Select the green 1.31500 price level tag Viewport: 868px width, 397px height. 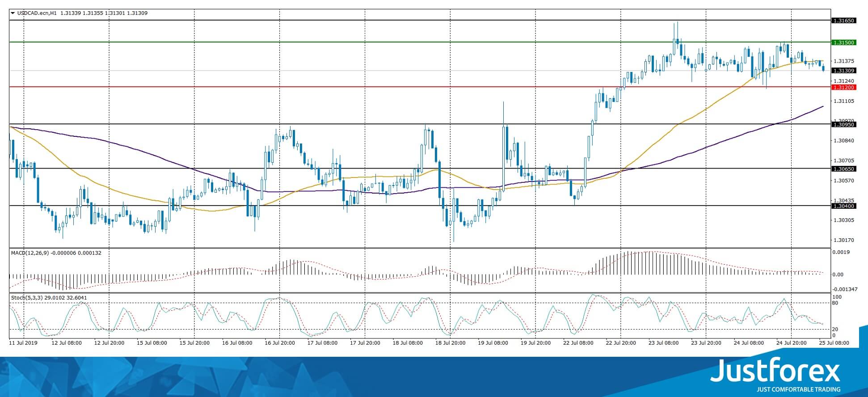[x=843, y=42]
